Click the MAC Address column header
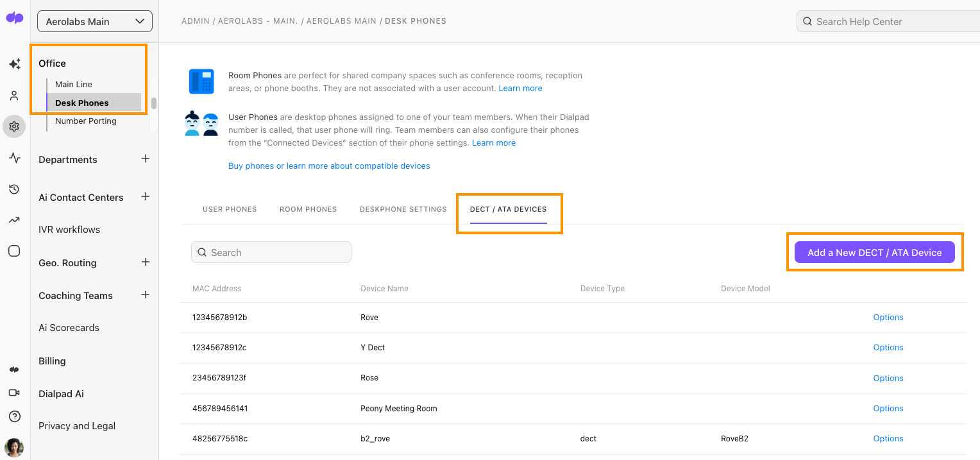Screen dimensions: 980x460 tap(217, 289)
